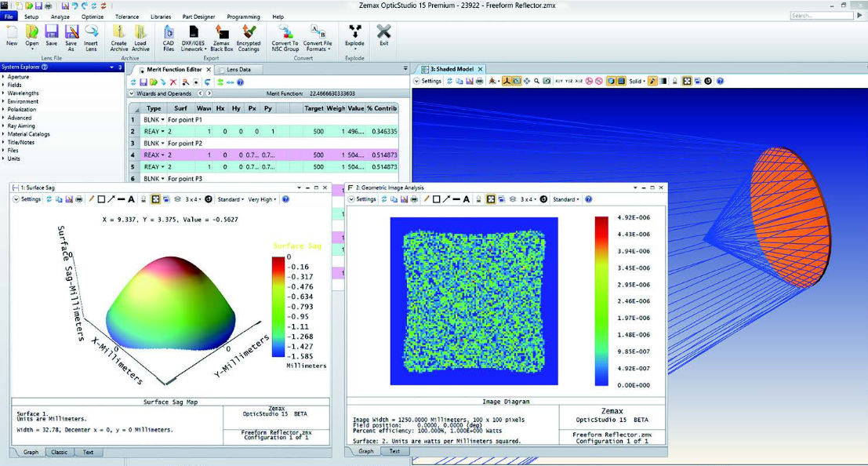Click Convert To NSC Group

click(x=285, y=38)
